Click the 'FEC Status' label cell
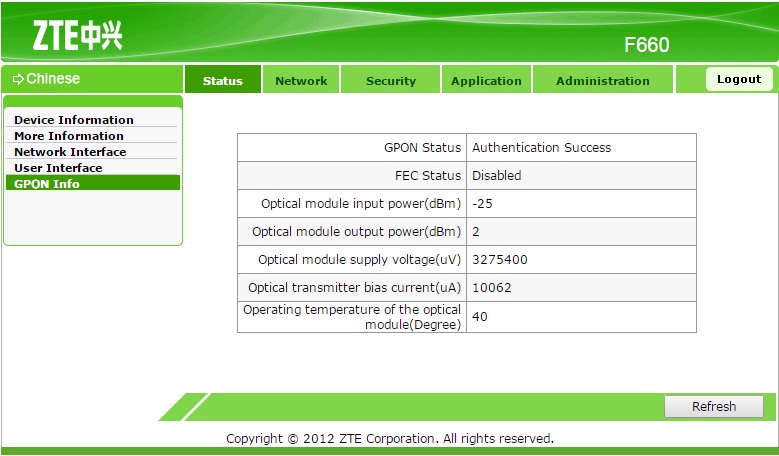This screenshot has width=779, height=456. click(x=352, y=175)
